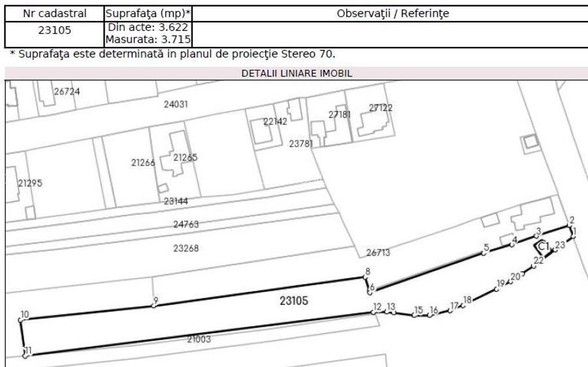Click the 23105 parcel label on map

294,301
